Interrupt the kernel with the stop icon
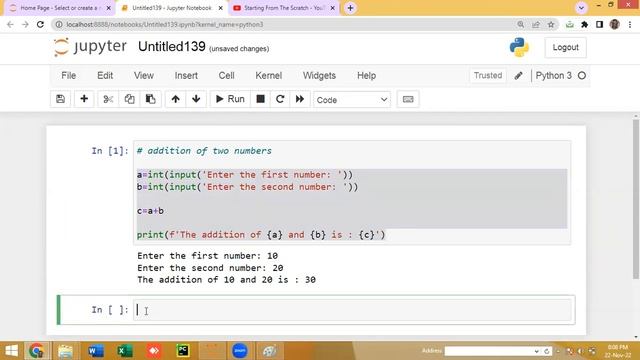This screenshot has height=360, width=640. click(x=260, y=99)
